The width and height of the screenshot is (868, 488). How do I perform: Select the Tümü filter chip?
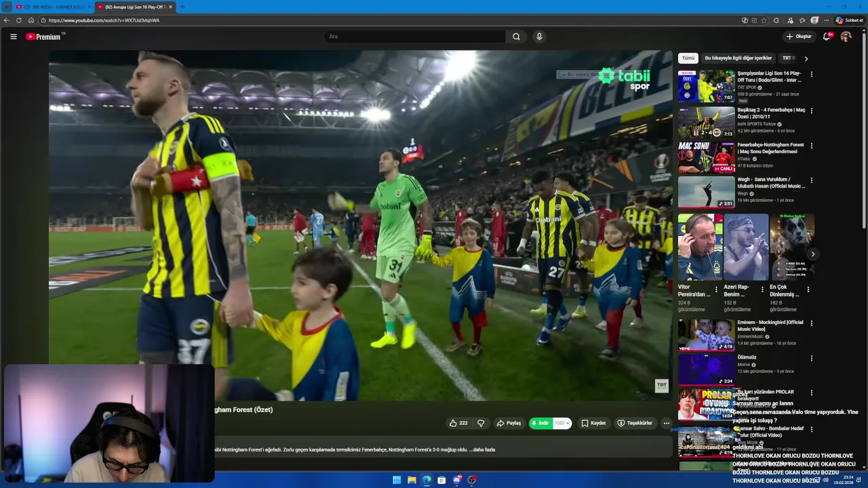pyautogui.click(x=688, y=58)
